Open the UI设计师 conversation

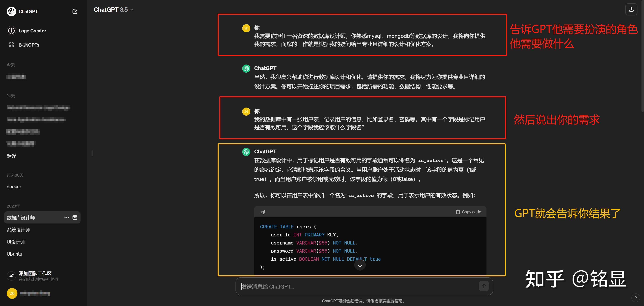coord(16,242)
